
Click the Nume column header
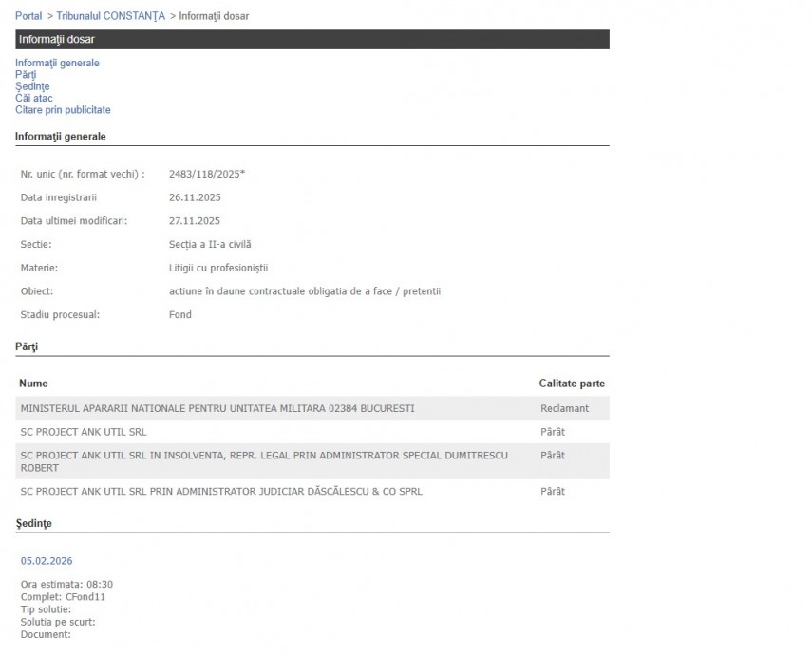(33, 384)
